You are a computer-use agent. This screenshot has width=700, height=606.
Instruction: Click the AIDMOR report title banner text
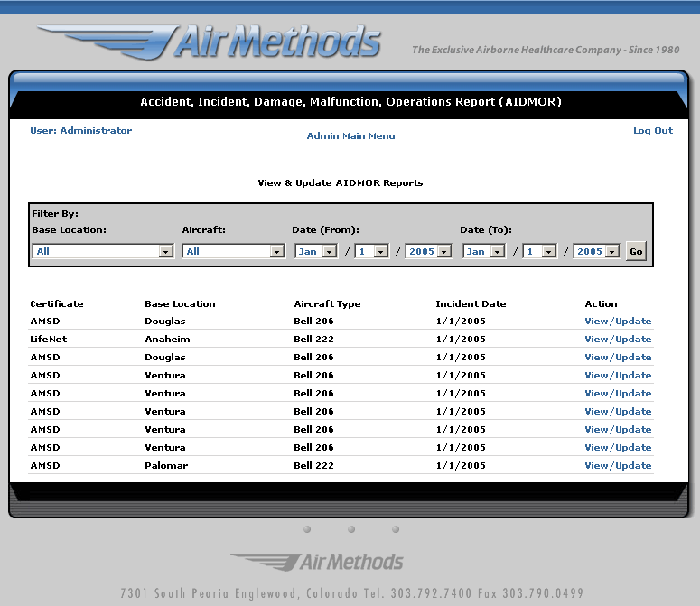coord(350,102)
